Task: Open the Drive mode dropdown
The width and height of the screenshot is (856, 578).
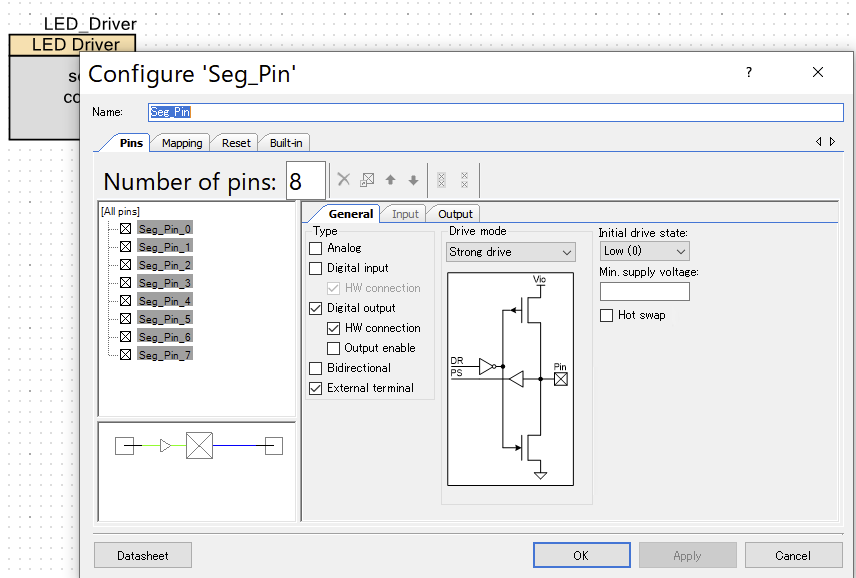Action: click(x=510, y=252)
